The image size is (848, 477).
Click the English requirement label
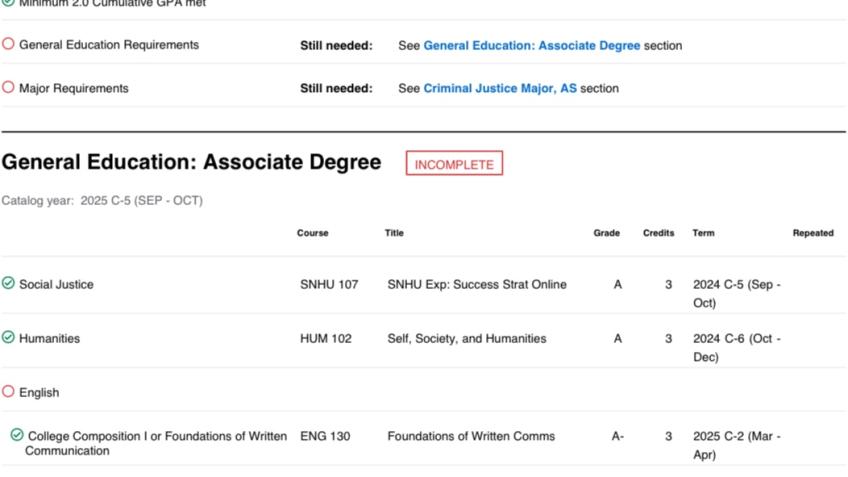click(x=39, y=393)
